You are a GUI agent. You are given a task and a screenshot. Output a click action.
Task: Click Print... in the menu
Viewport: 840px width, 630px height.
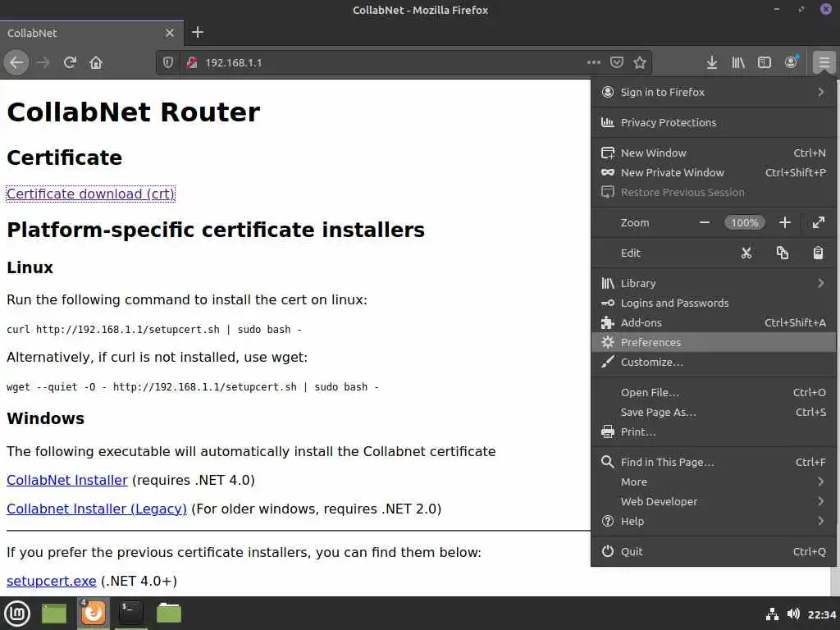[x=714, y=431]
